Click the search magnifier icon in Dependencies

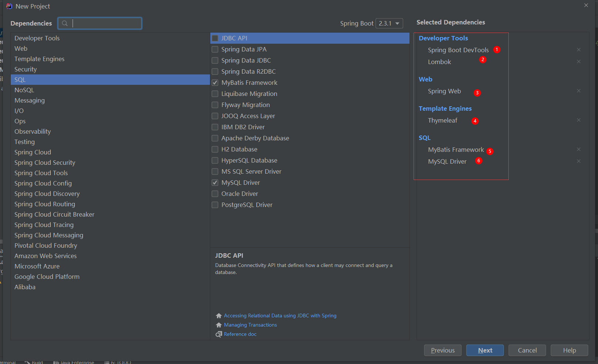(x=65, y=23)
